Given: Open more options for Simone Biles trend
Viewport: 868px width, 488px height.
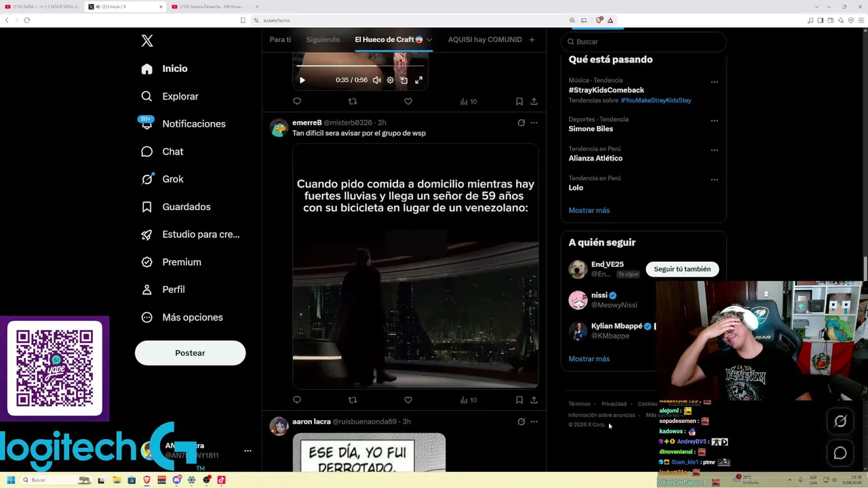Looking at the screenshot, I should (714, 121).
